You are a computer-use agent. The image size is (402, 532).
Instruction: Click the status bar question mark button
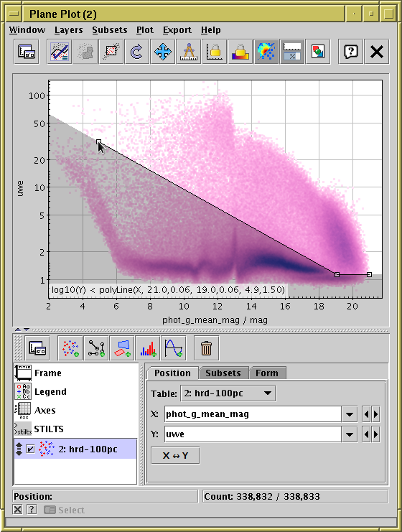pyautogui.click(x=32, y=510)
